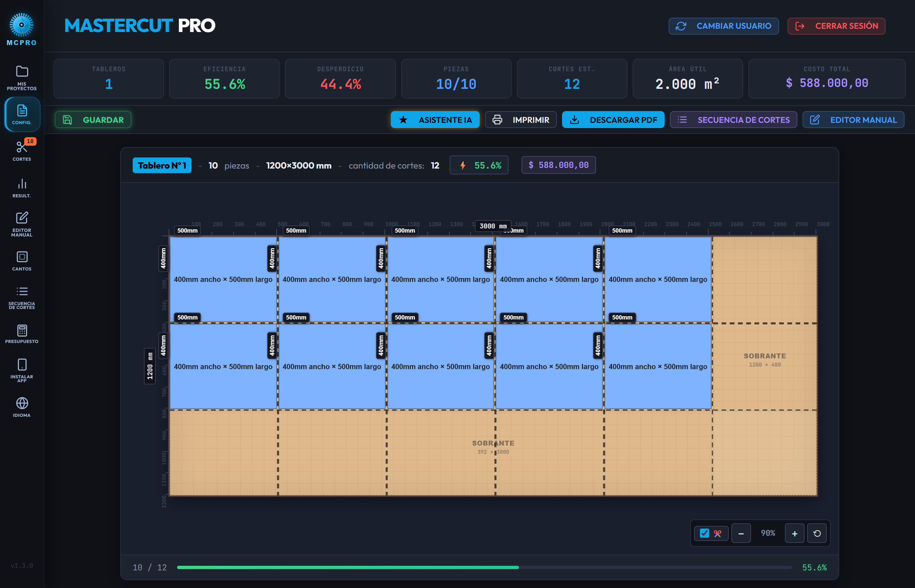Image resolution: width=915 pixels, height=588 pixels.
Task: Click the 1200 × 480 Sobrante area
Action: [765, 360]
